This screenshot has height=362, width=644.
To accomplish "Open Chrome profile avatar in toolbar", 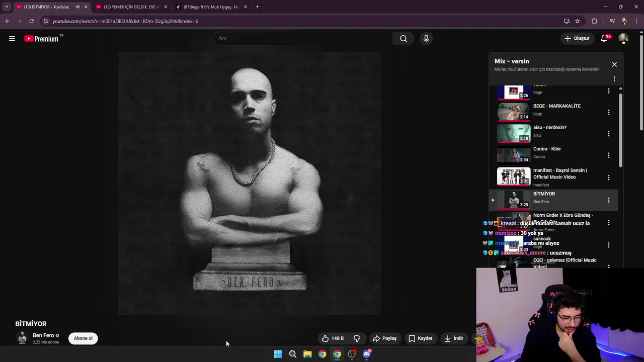I will (624, 21).
